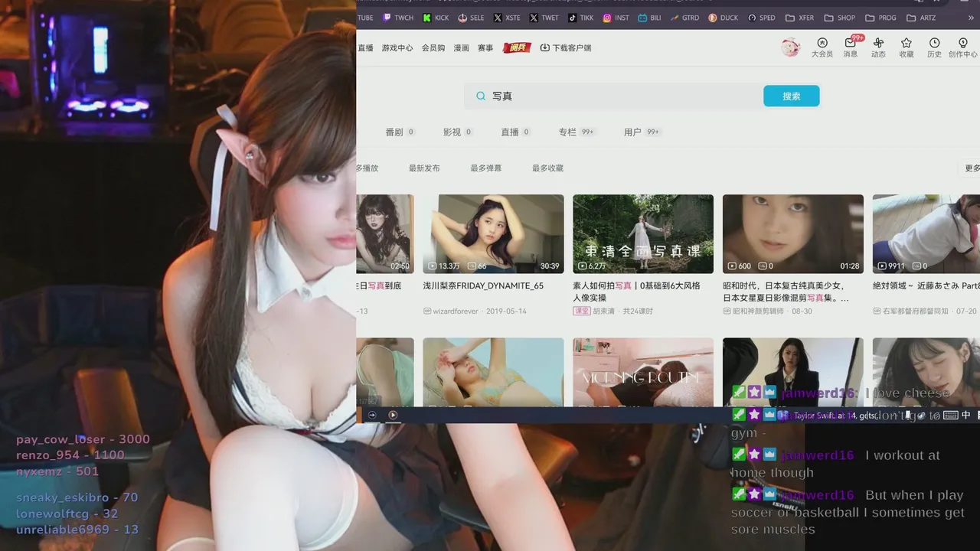Click the play-circle icon on bottom taskbar
Image resolution: width=980 pixels, height=551 pixels.
tap(393, 415)
